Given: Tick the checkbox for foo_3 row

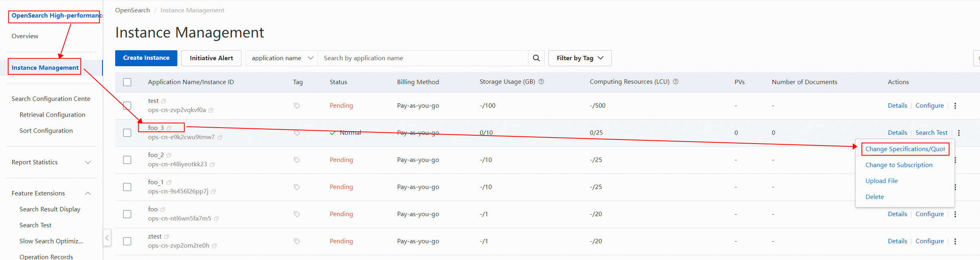Looking at the screenshot, I should (x=127, y=133).
